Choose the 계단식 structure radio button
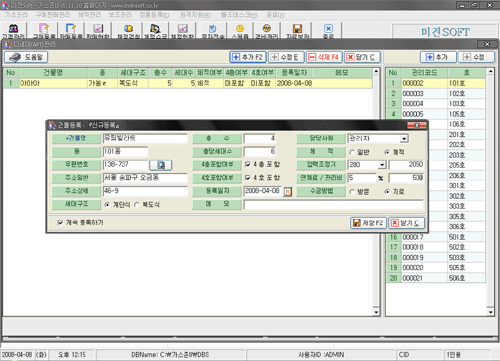The height and width of the screenshot is (361, 500). tap(107, 205)
